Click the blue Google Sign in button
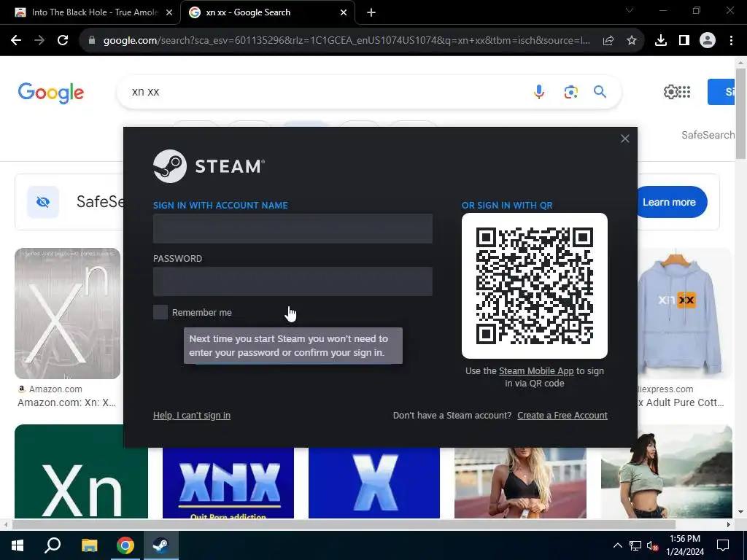This screenshot has height=560, width=747. pyautogui.click(x=721, y=91)
